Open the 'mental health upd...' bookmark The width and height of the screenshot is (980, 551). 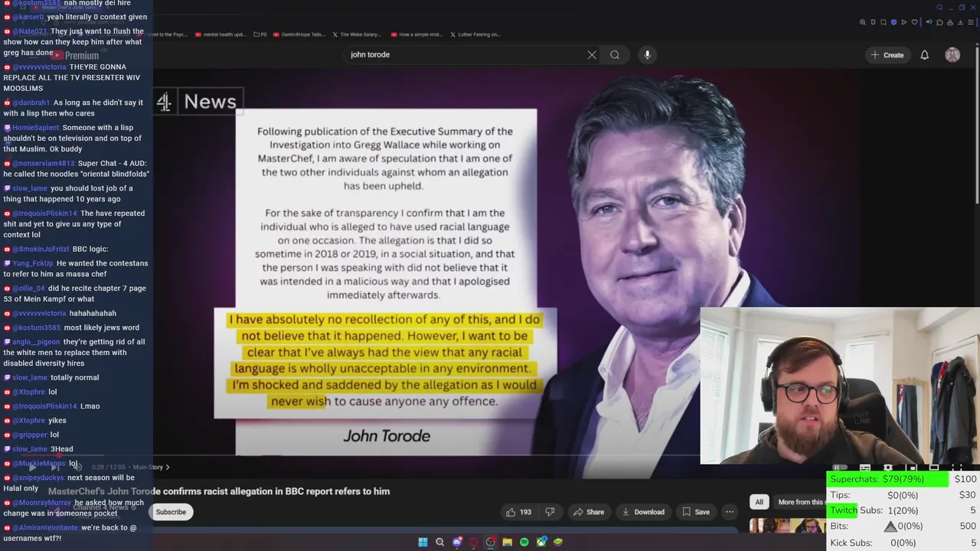point(220,34)
